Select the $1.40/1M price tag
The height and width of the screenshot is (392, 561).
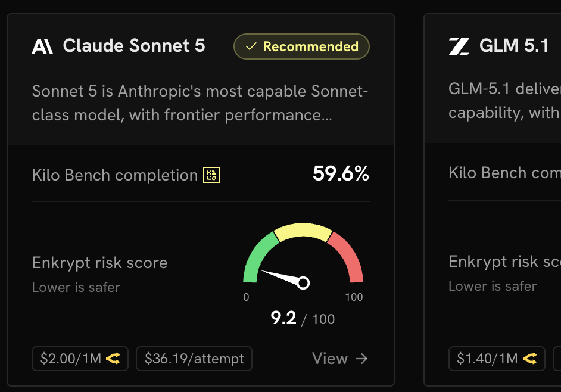pyautogui.click(x=497, y=359)
